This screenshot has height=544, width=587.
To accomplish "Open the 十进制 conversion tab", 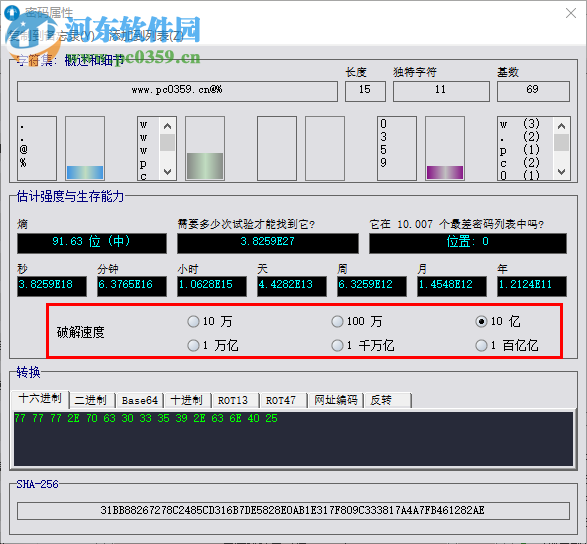I will click(188, 400).
